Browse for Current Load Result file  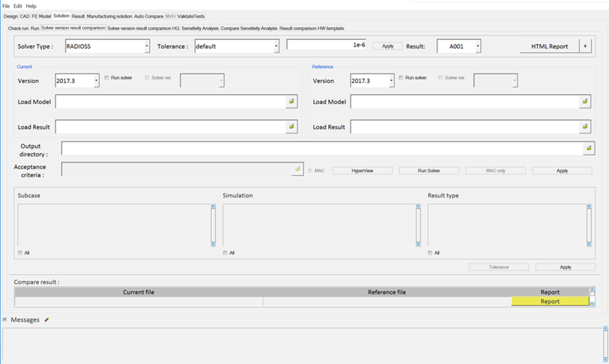pos(291,127)
